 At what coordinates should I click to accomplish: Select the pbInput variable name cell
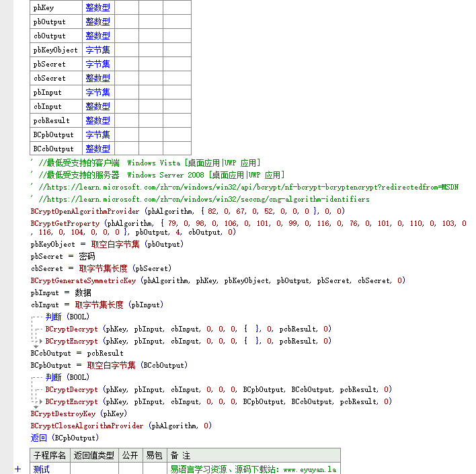click(56, 92)
